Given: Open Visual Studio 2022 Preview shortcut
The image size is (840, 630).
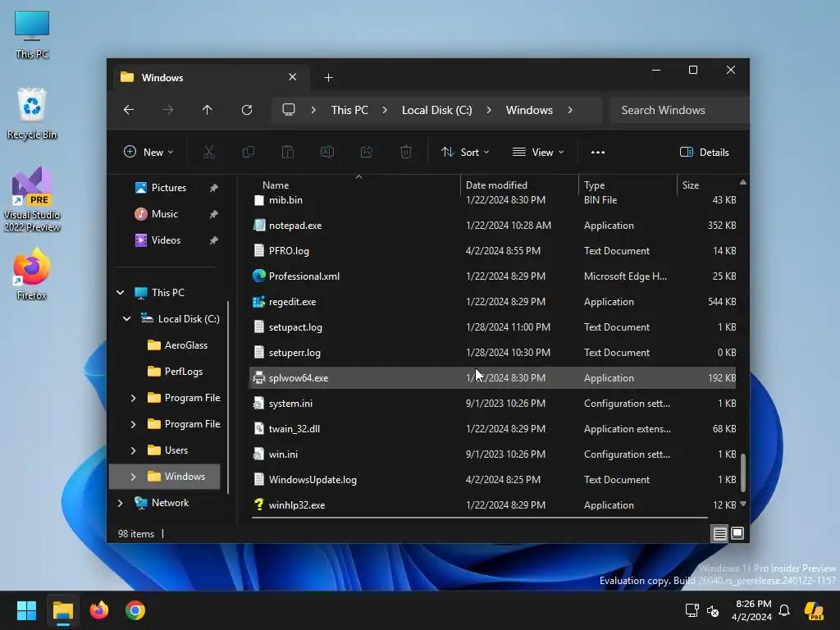Looking at the screenshot, I should [32, 199].
